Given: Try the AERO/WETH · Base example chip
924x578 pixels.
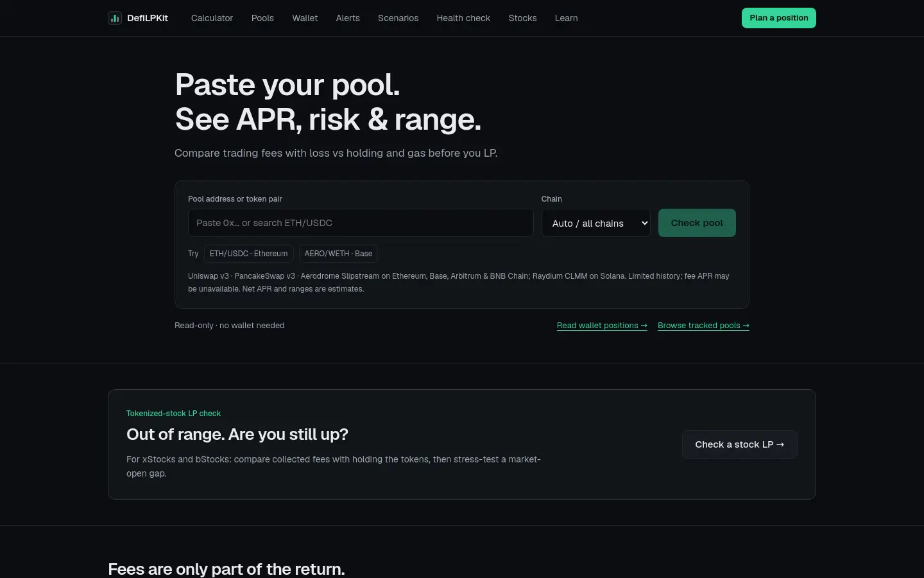Looking at the screenshot, I should 338,254.
